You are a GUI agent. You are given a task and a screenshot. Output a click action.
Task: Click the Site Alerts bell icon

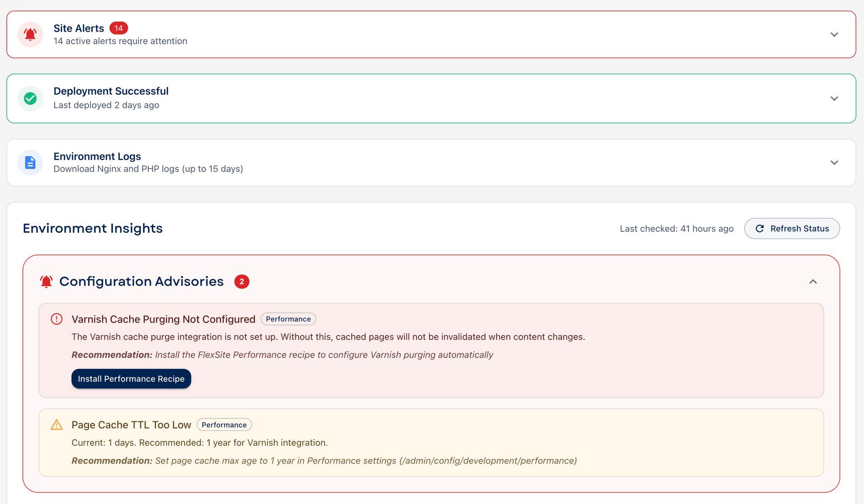pyautogui.click(x=30, y=34)
